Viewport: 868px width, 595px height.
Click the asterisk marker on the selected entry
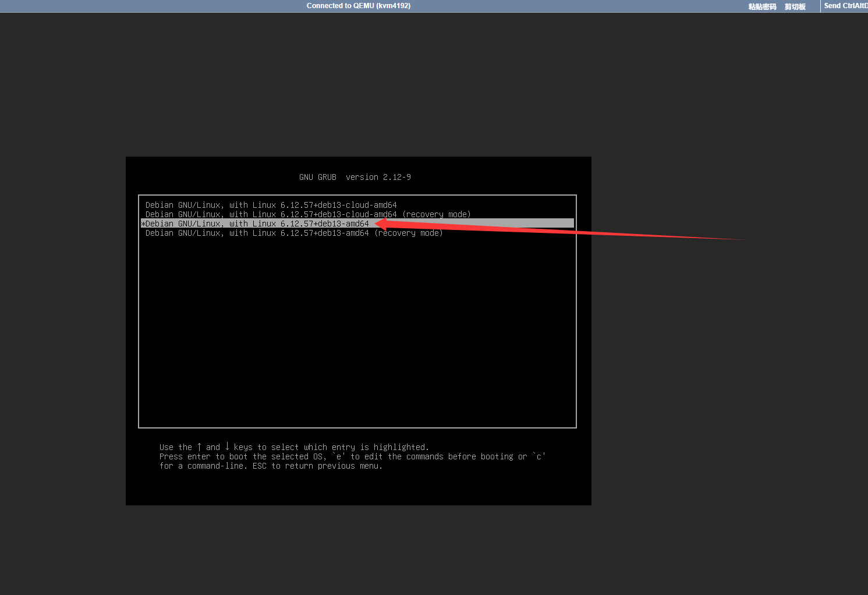click(x=143, y=224)
